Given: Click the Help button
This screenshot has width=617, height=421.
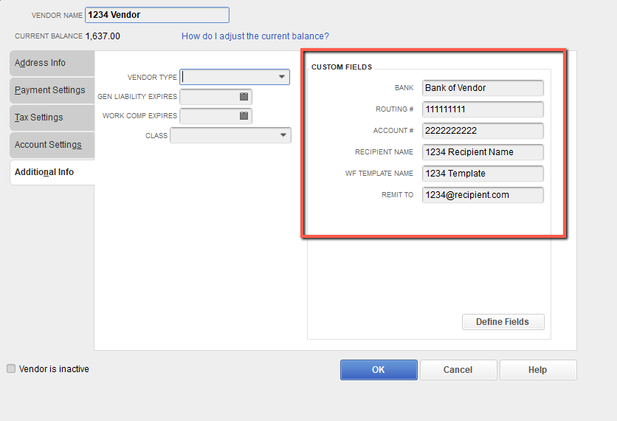Looking at the screenshot, I should coord(537,370).
